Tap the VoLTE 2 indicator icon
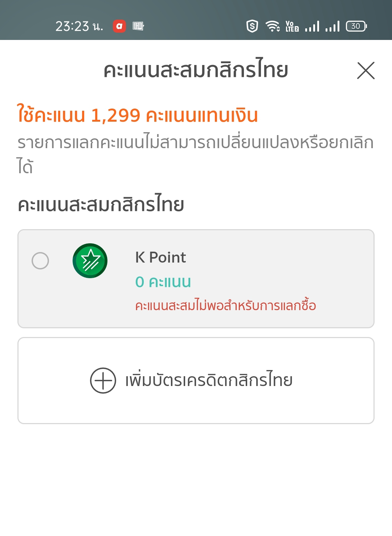392x536 pixels. pos(292,26)
